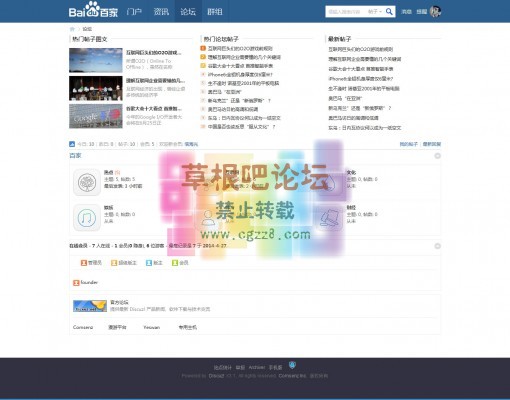Image resolution: width=510 pixels, height=400 pixels.
Task: Open the 手机版 mobile version footer link
Action: coord(276,367)
